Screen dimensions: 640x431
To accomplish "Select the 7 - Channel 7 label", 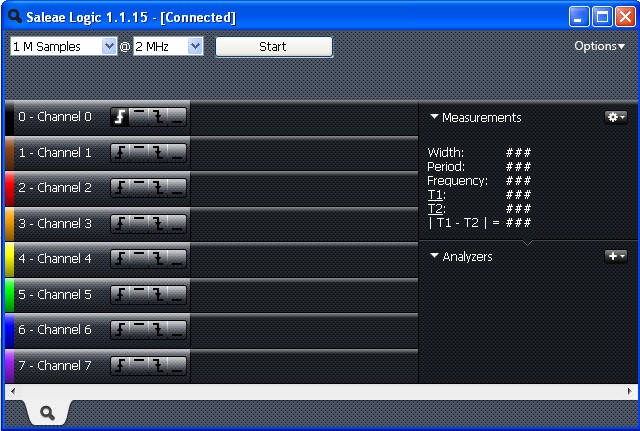I will tap(55, 366).
